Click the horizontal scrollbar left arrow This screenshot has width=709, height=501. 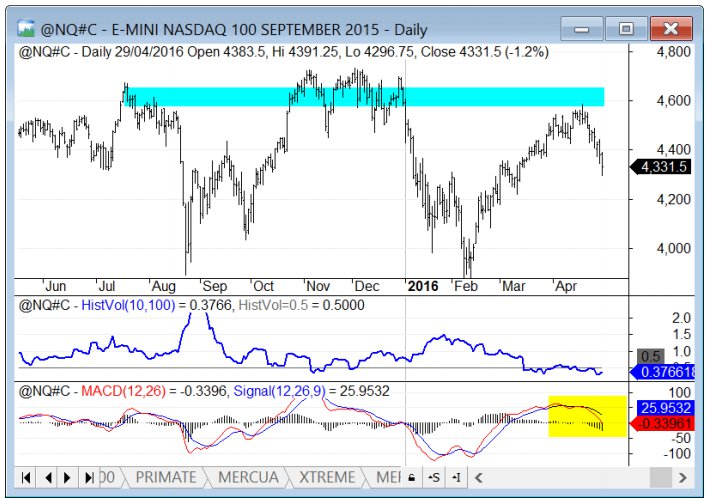pos(479,477)
